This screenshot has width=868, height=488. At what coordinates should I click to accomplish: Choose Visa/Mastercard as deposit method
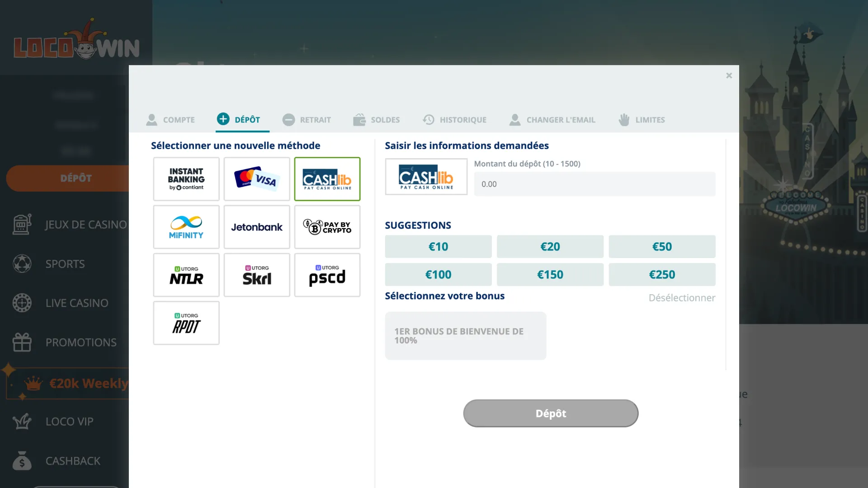tap(256, 179)
